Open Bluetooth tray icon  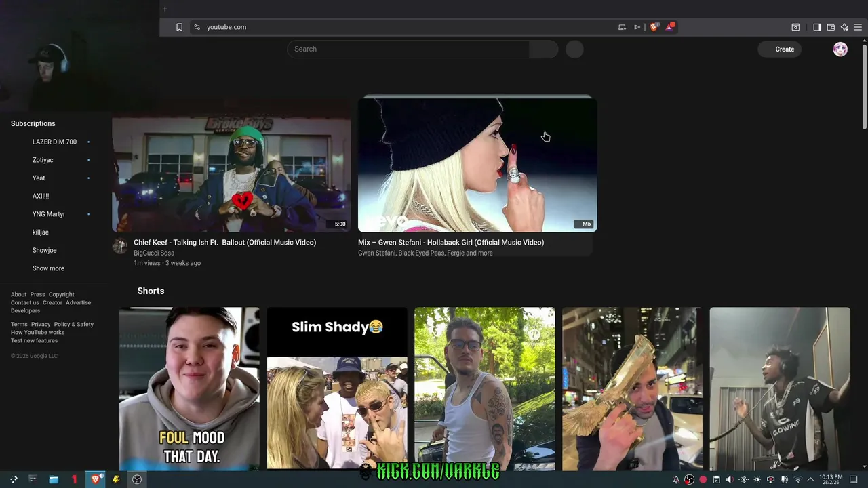coord(743,480)
